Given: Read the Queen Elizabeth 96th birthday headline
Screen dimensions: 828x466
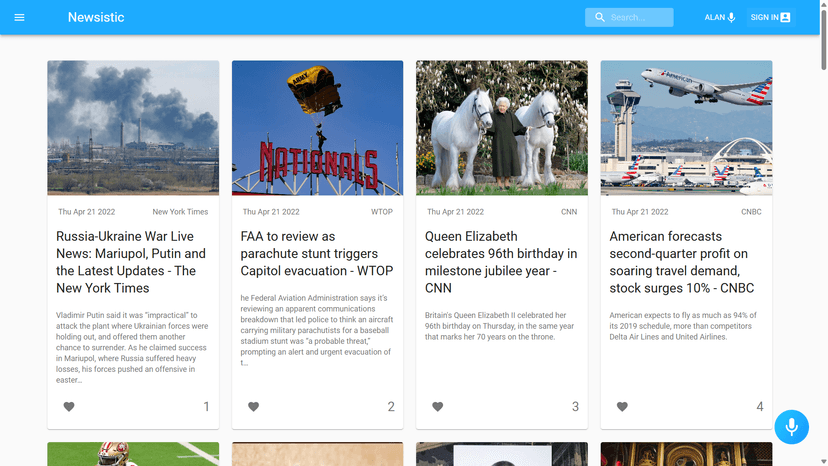Looking at the screenshot, I should tap(500, 262).
